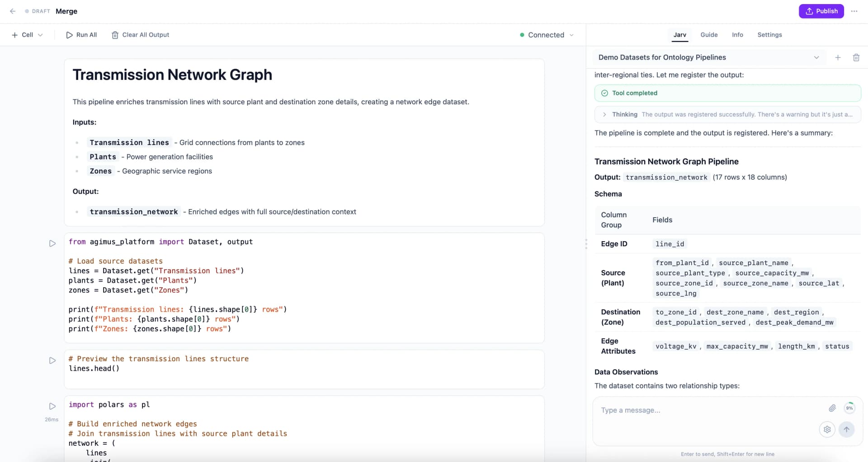This screenshot has width=868, height=462.
Task: Click the back arrow to exit the notebook
Action: coord(13,11)
